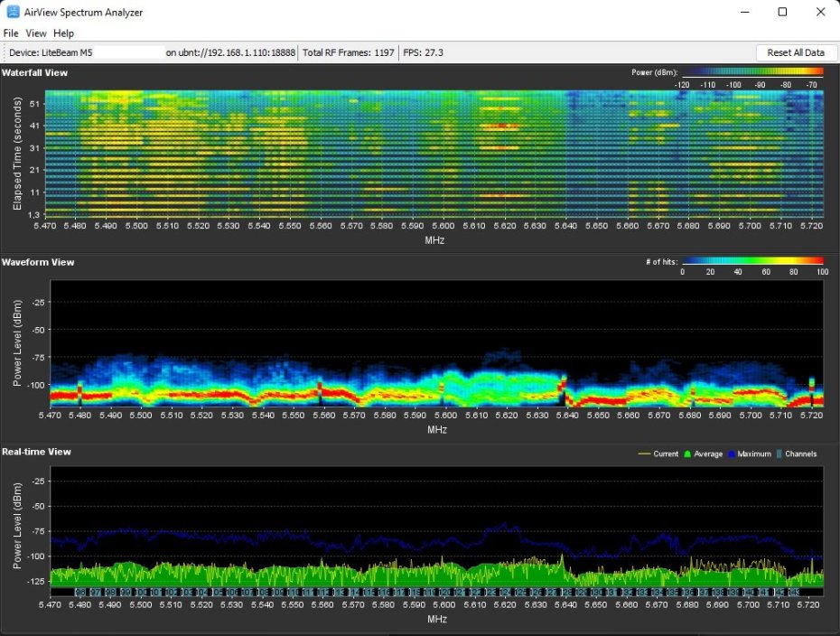Click the blue Maximum legend icon
The height and width of the screenshot is (636, 840).
click(733, 454)
